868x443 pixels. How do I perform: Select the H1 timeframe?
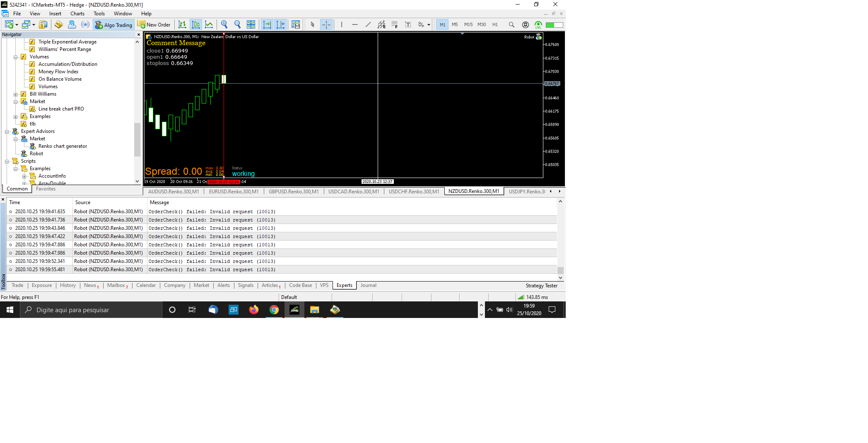(495, 25)
